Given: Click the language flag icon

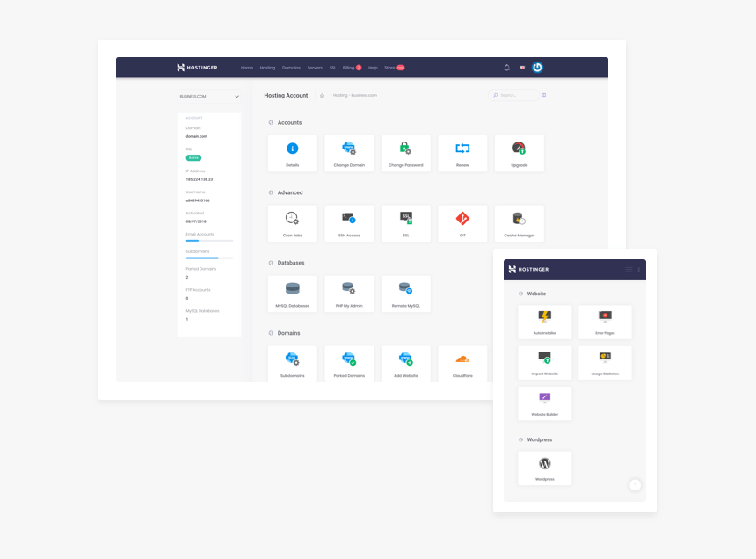Looking at the screenshot, I should click(x=522, y=68).
